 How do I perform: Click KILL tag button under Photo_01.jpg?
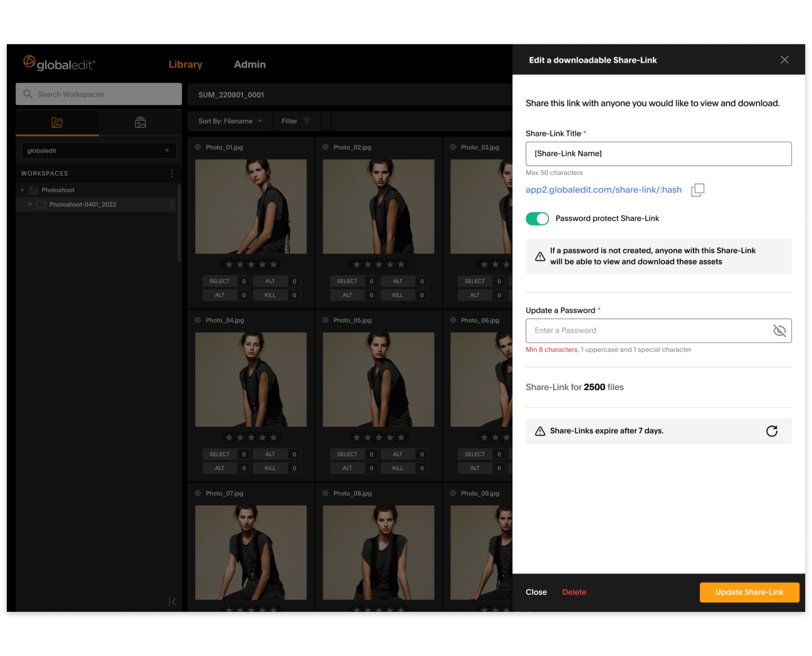click(270, 295)
